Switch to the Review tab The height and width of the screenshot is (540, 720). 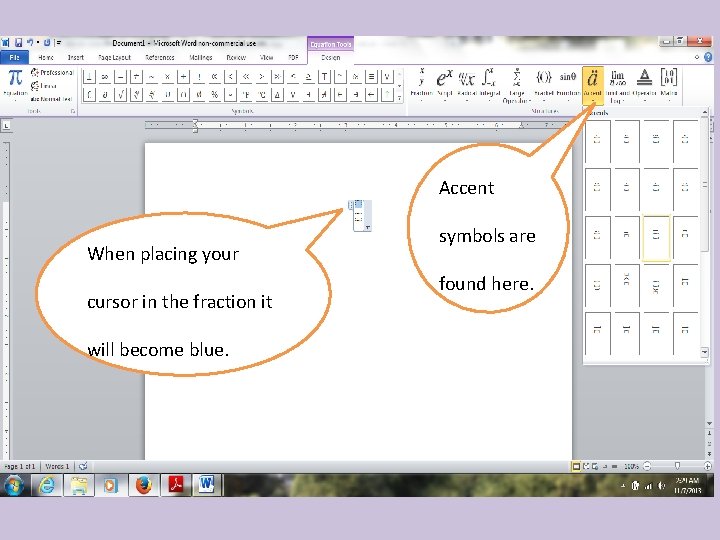[x=236, y=57]
